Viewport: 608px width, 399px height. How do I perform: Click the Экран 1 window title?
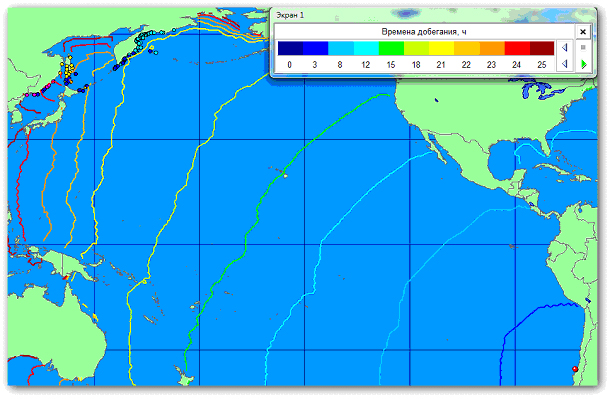click(x=290, y=16)
